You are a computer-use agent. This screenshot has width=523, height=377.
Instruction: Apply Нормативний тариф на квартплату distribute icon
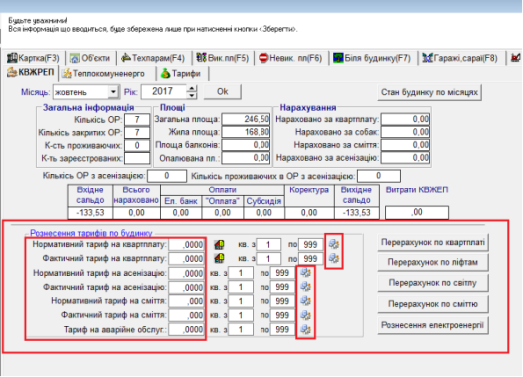tap(334, 244)
